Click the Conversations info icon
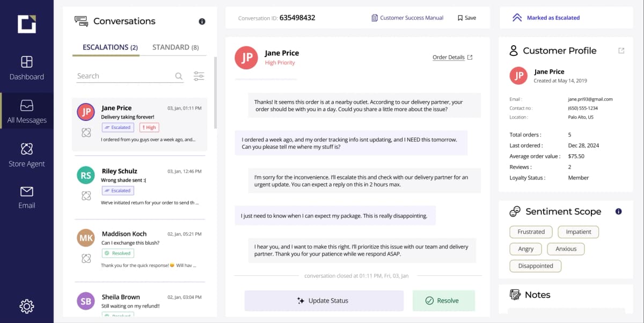The height and width of the screenshot is (323, 644). click(202, 21)
